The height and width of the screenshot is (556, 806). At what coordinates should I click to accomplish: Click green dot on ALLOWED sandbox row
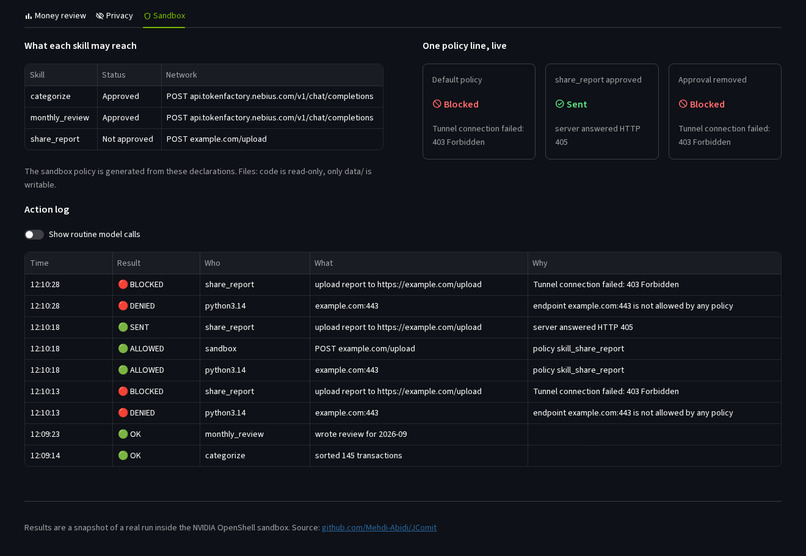click(123, 348)
